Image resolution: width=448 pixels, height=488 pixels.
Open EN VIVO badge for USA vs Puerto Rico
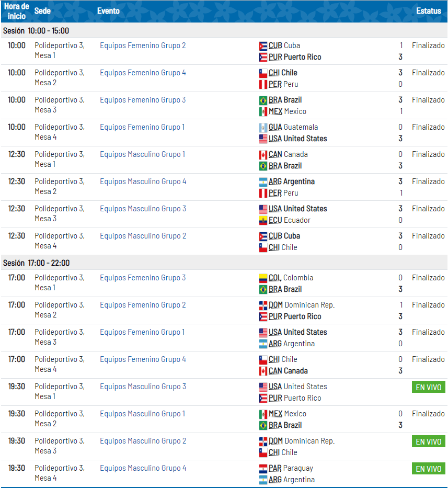pos(428,388)
